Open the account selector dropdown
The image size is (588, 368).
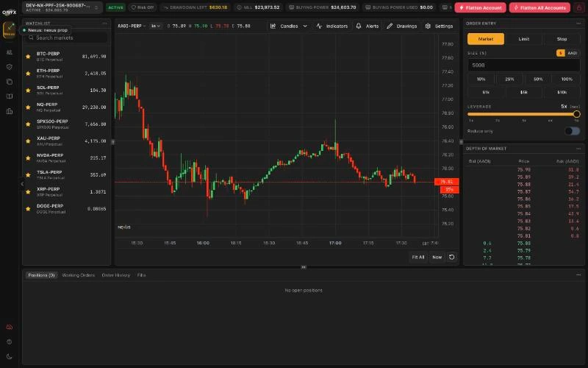pos(62,7)
